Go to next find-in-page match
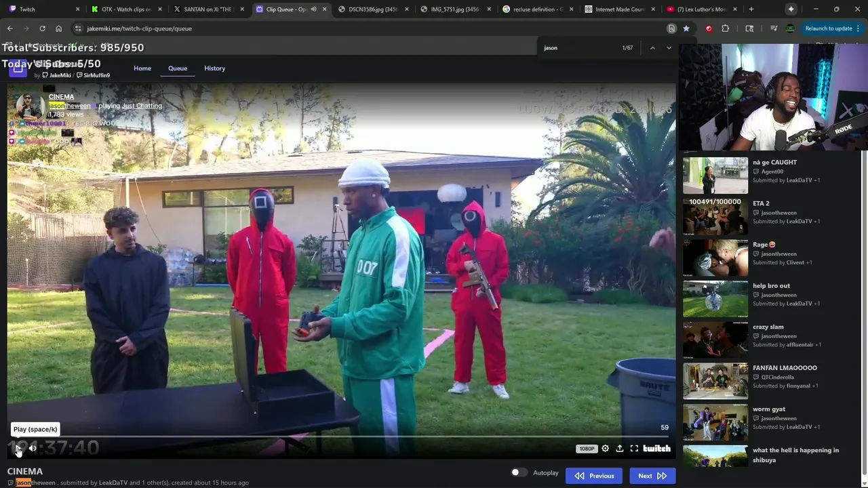868x488 pixels. tap(669, 47)
